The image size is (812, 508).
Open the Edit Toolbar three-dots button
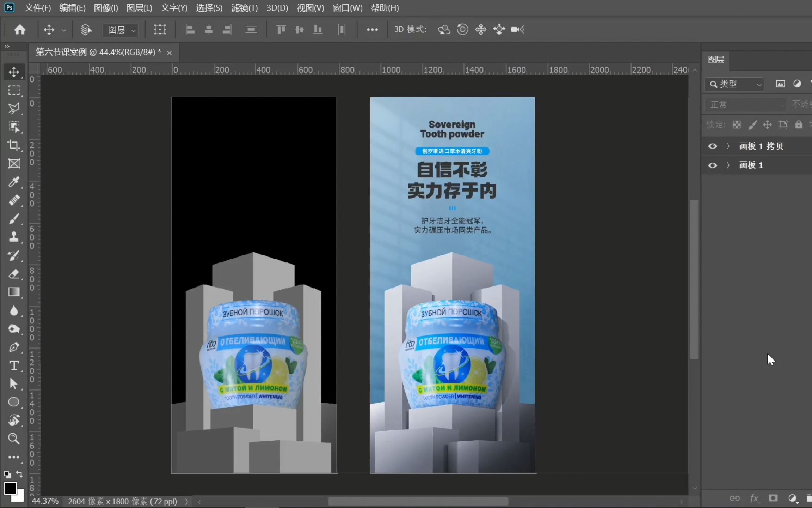click(14, 457)
